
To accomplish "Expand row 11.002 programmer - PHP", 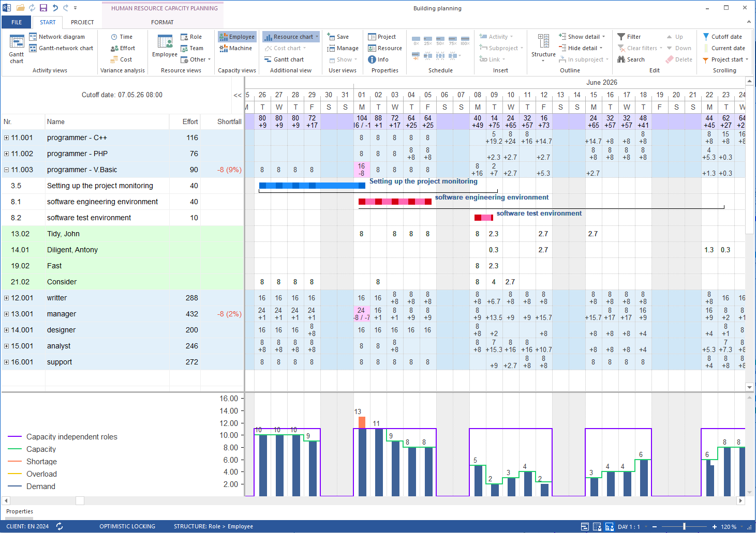I will point(6,154).
